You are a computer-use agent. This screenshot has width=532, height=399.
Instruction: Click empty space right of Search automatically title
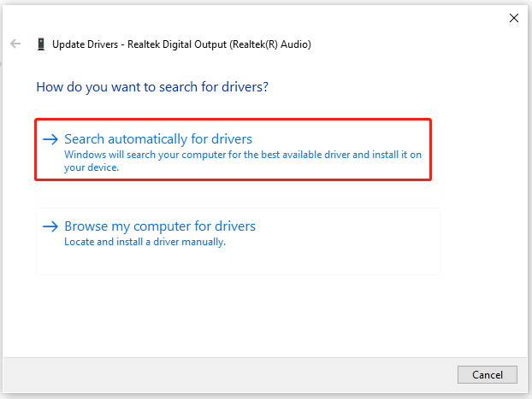[340, 139]
